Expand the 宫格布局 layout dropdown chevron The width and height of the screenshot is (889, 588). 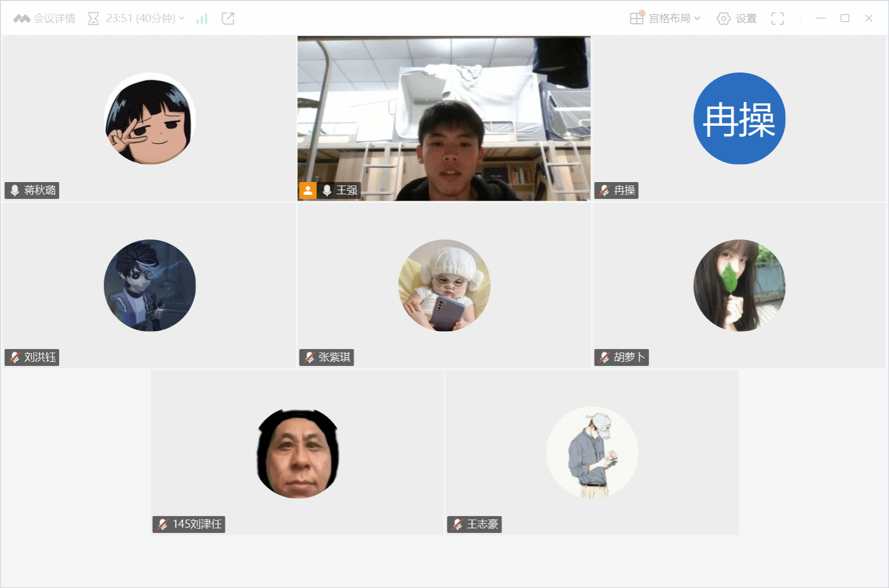coord(697,19)
